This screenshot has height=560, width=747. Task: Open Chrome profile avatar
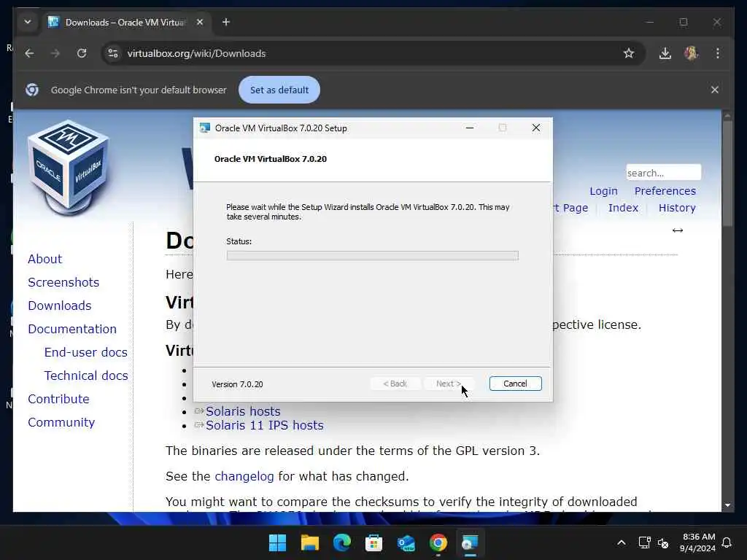(692, 52)
